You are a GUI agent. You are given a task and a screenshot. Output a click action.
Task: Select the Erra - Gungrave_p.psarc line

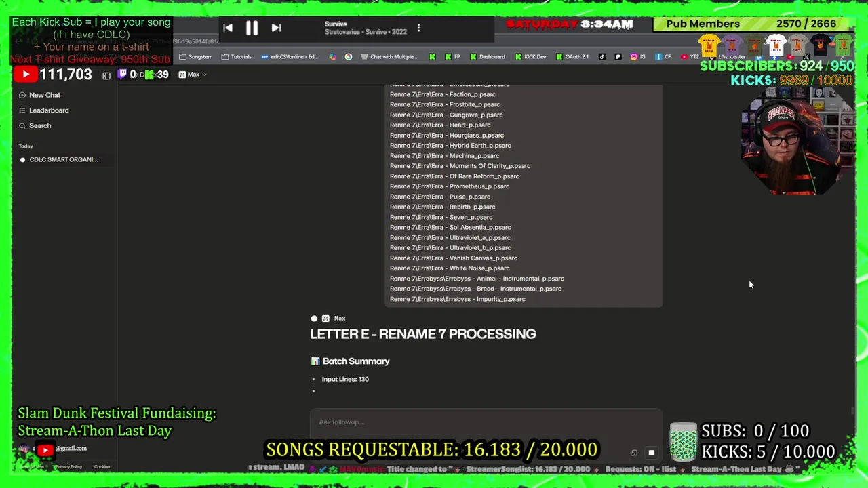pyautogui.click(x=446, y=115)
